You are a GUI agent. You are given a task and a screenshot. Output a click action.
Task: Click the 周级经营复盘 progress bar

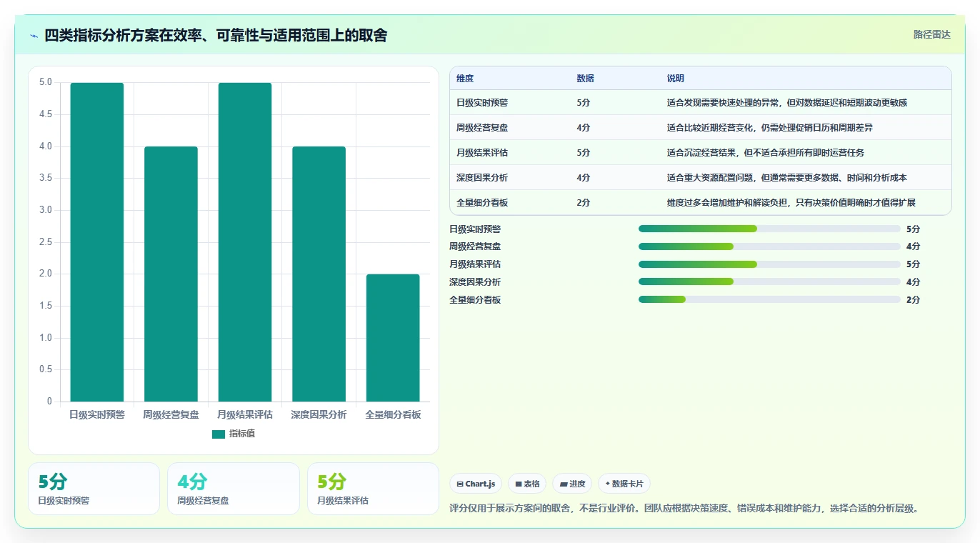pos(769,246)
